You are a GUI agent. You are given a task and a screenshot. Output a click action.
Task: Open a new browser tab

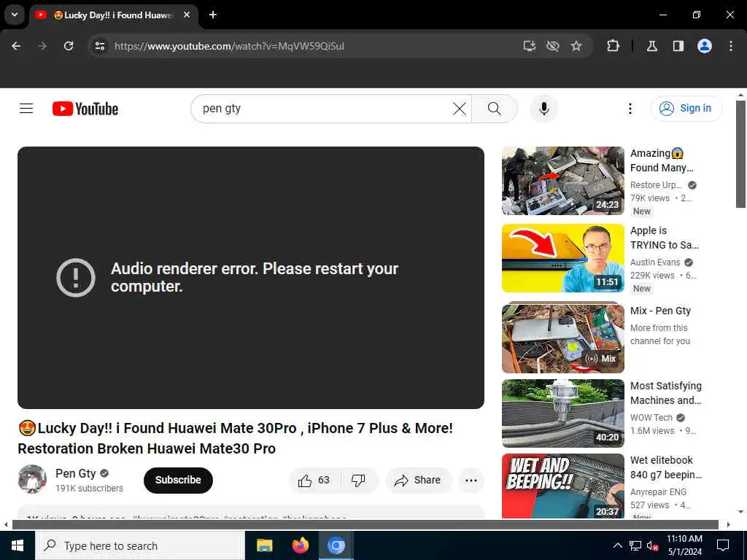213,15
